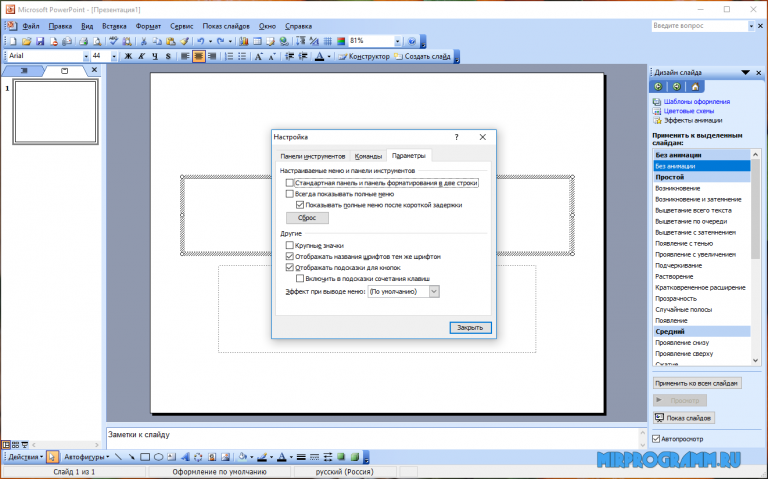Apply Format Painter brush

[x=185, y=42]
